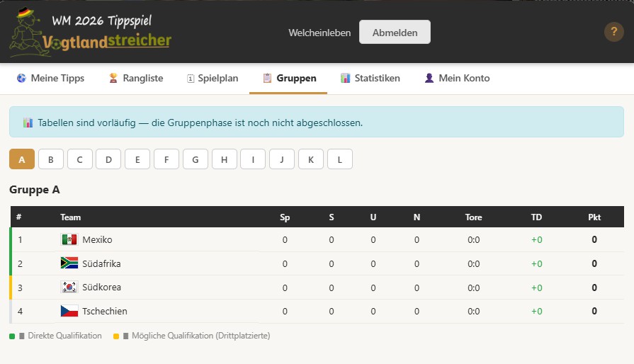Click the Pkt column header
Image resolution: width=634 pixels, height=364 pixels.
(x=594, y=217)
